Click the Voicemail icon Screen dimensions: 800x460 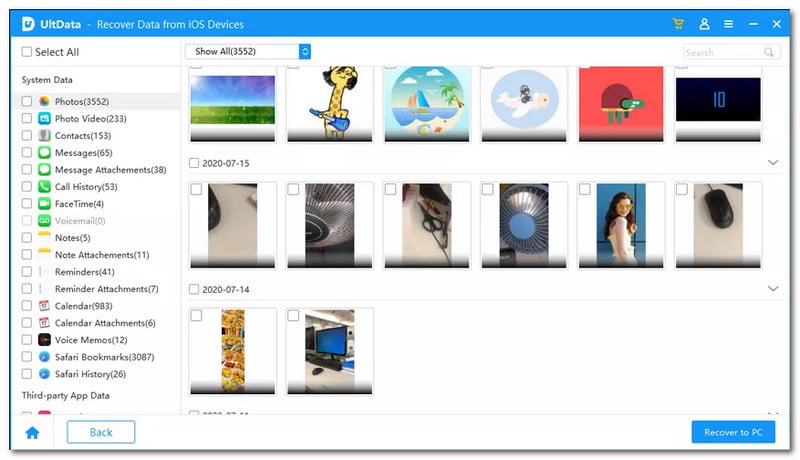tap(44, 221)
